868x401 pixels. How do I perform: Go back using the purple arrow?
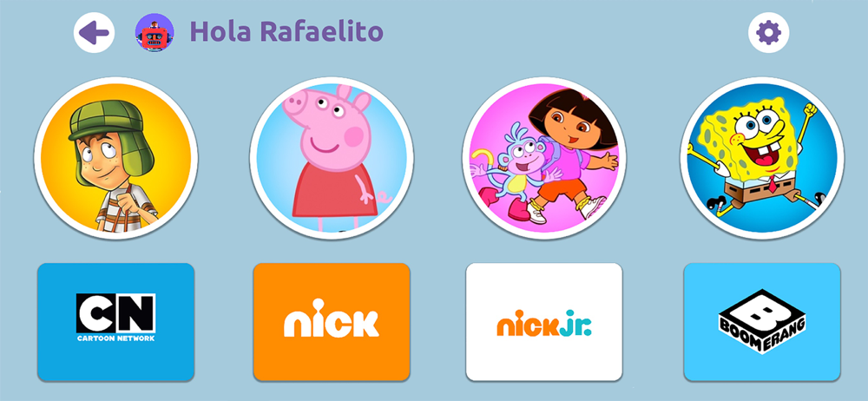[94, 33]
